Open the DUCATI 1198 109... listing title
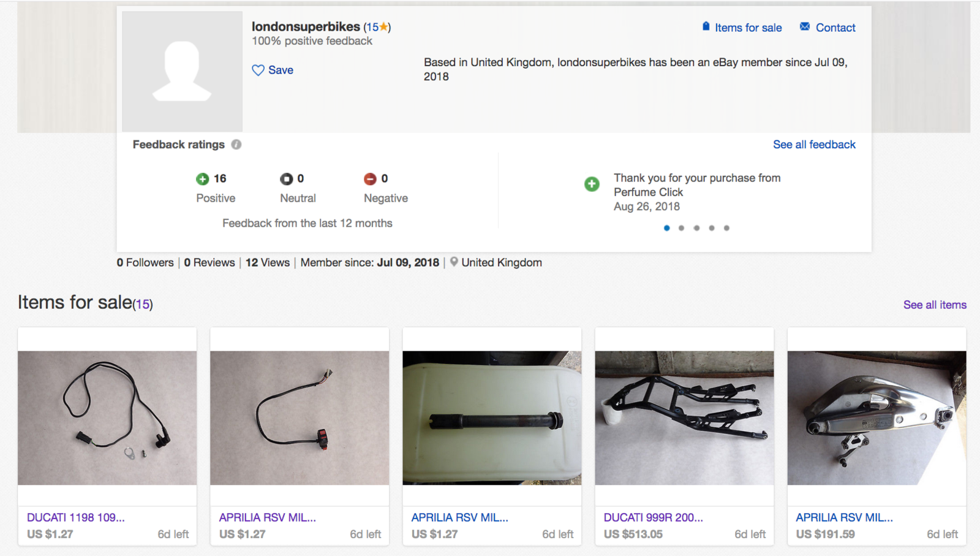980x556 pixels. click(x=76, y=517)
